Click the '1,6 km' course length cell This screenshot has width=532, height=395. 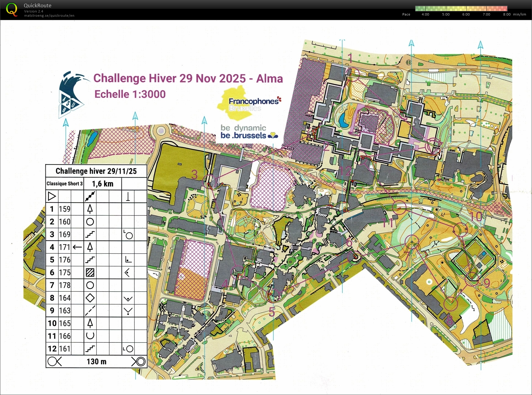coord(102,183)
